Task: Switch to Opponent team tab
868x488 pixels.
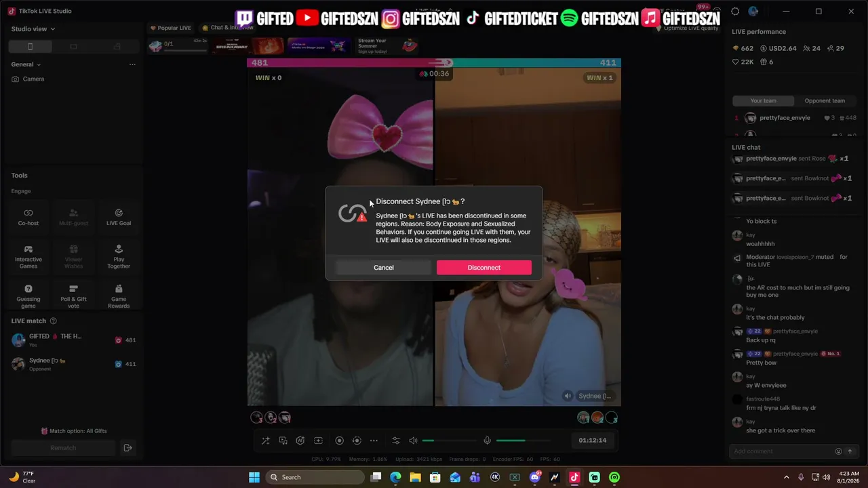Action: (x=825, y=101)
